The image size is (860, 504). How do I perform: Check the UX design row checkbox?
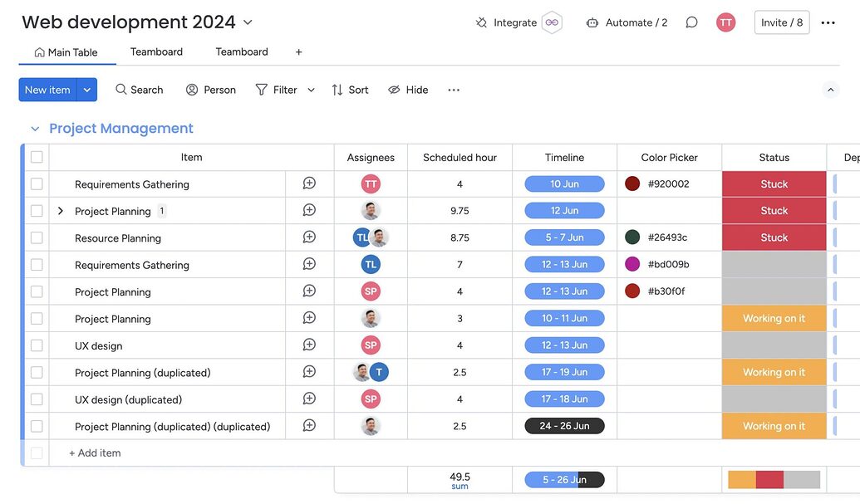coord(37,345)
